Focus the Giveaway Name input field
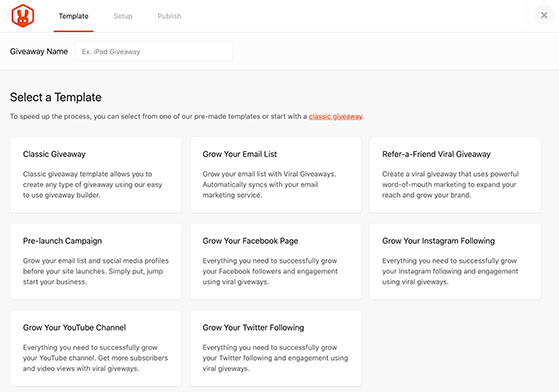This screenshot has width=559, height=392. (154, 51)
